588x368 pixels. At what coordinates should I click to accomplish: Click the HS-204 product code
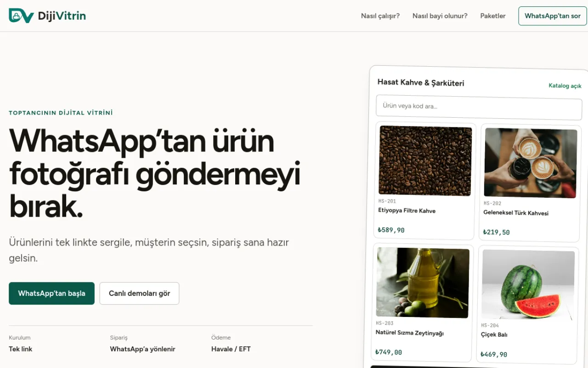click(490, 326)
